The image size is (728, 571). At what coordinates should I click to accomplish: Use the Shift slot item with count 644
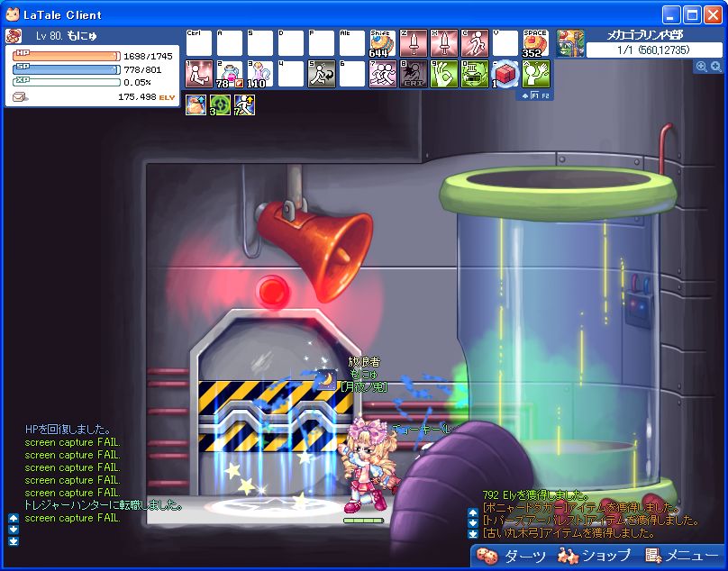[383, 43]
